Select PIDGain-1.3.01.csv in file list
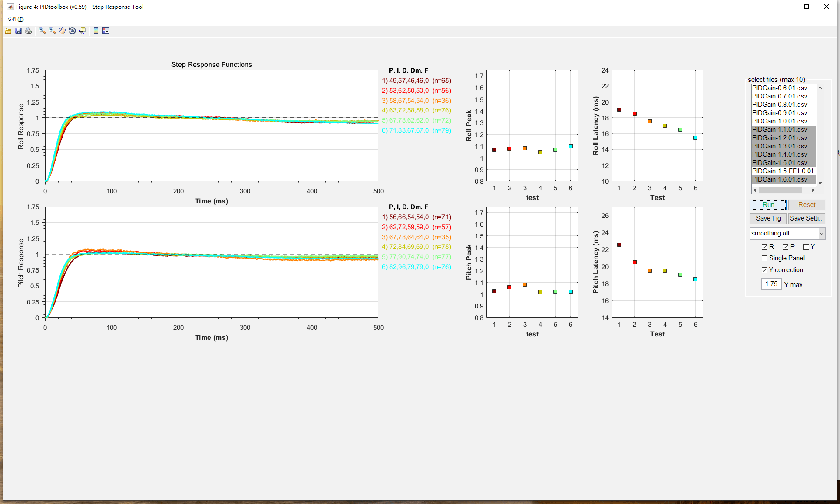The height and width of the screenshot is (504, 840). tap(784, 146)
